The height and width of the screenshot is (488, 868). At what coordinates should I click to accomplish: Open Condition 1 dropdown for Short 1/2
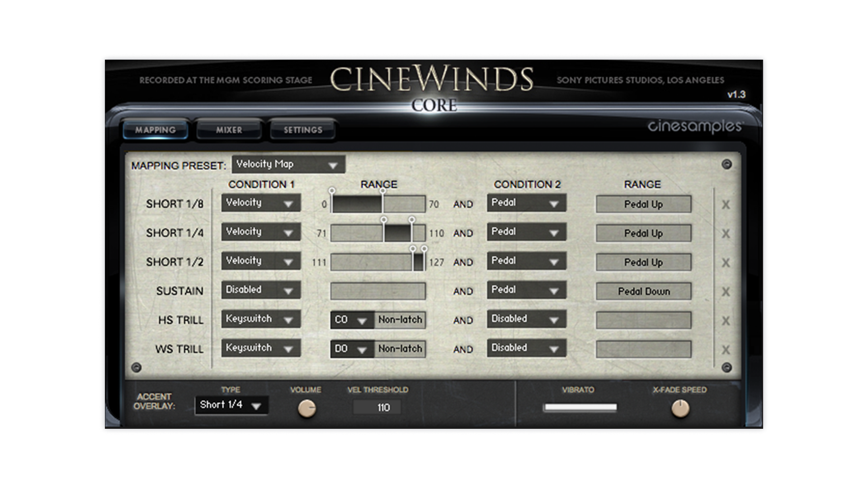tap(261, 261)
